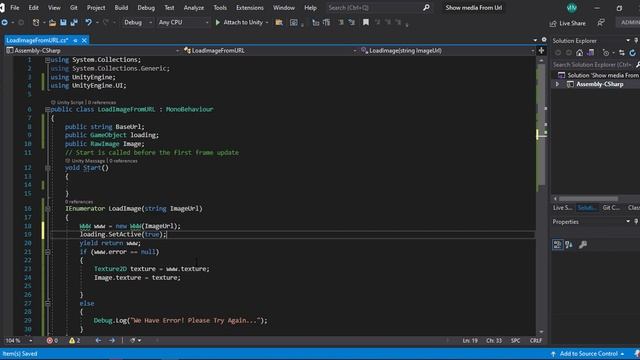The width and height of the screenshot is (640, 360).
Task: Click the Home icon in Solution Explorer
Action: click(580, 53)
